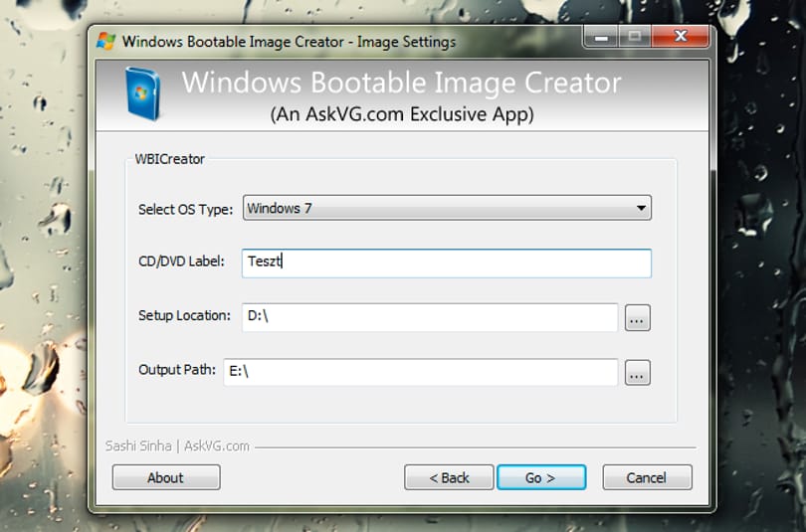Click the AskVG.com Exclusive App subtitle
Screen dimensions: 806x532
pos(402,114)
